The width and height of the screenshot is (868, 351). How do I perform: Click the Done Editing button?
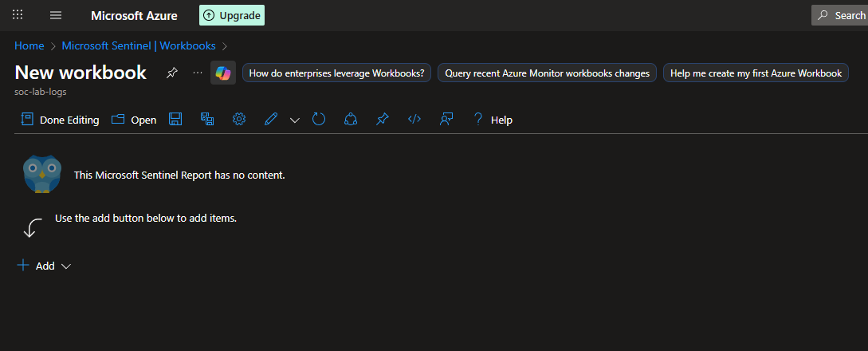pyautogui.click(x=60, y=120)
